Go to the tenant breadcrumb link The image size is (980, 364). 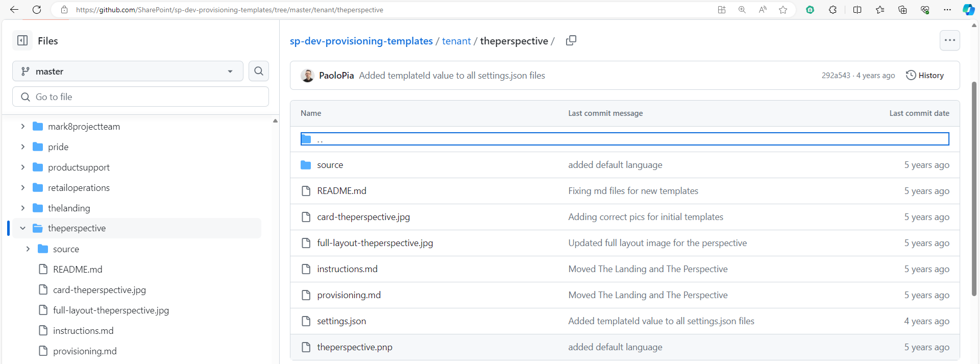(x=456, y=41)
